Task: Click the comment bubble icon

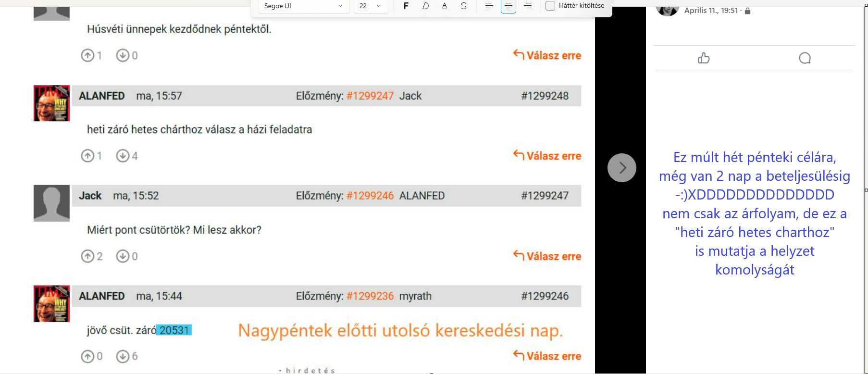Action: (x=805, y=58)
